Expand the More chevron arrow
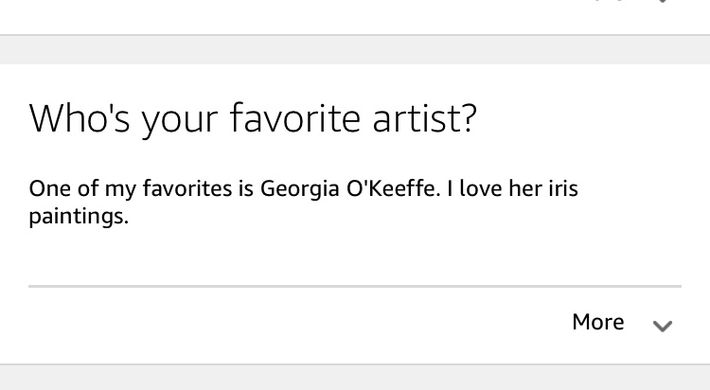Screen dimensions: 710x390 click(x=662, y=326)
